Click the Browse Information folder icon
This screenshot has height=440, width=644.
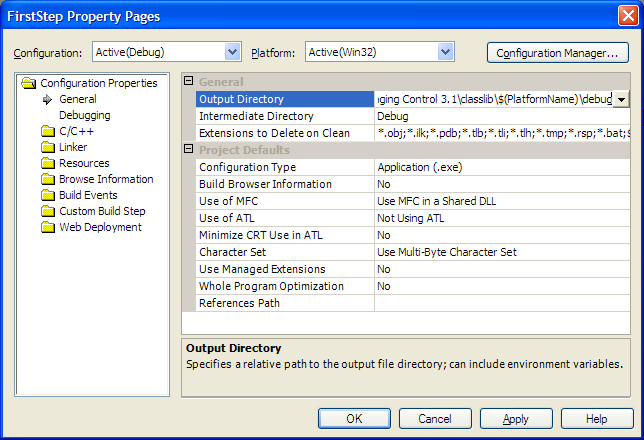coord(48,179)
